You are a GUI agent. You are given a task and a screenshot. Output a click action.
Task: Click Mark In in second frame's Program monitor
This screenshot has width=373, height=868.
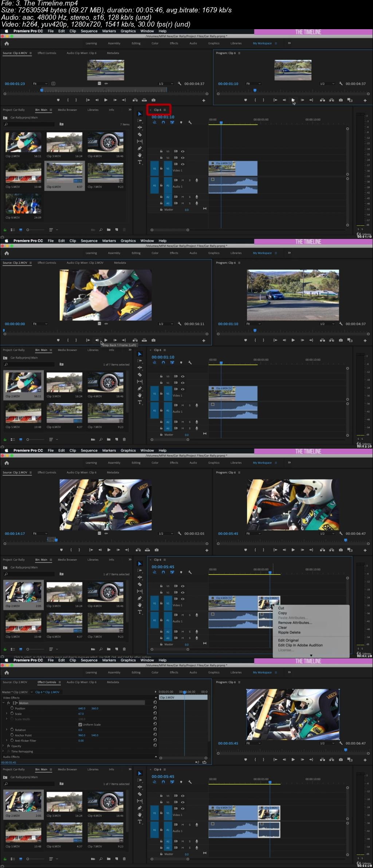coord(255,340)
